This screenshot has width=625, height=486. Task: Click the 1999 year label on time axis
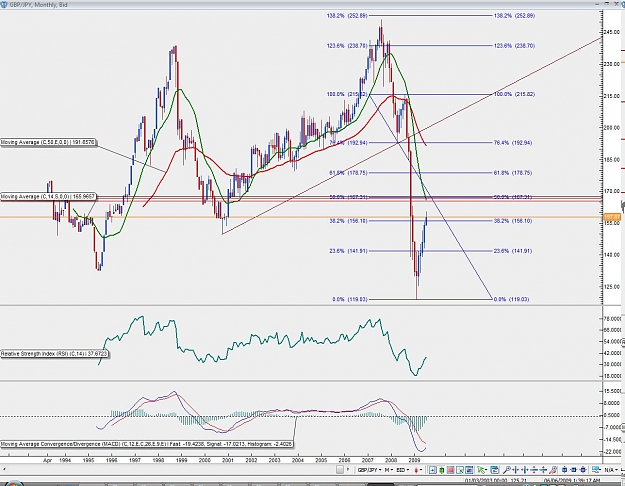181,460
